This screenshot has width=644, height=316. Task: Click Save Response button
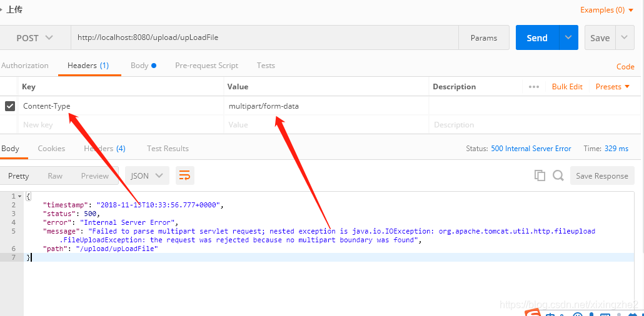coord(602,175)
